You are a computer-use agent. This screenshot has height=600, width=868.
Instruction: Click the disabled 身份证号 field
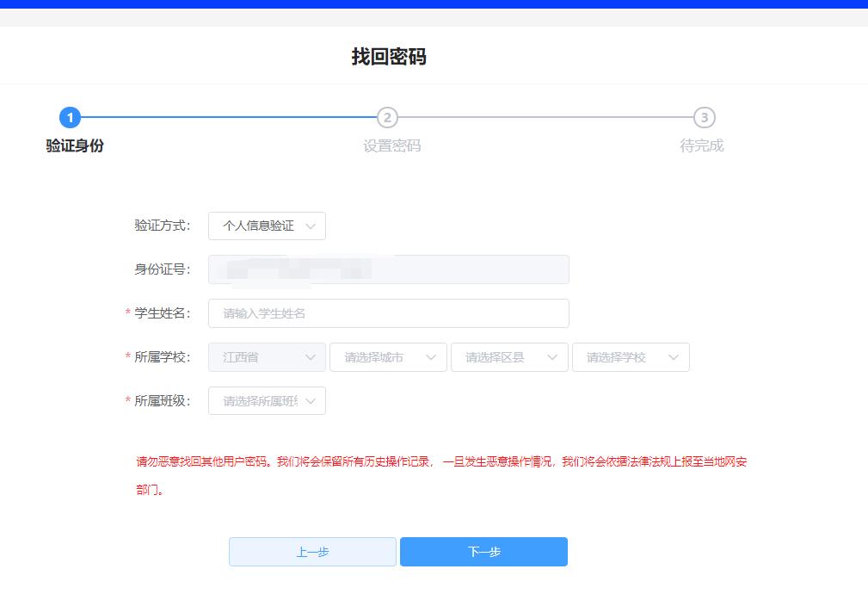tap(388, 269)
